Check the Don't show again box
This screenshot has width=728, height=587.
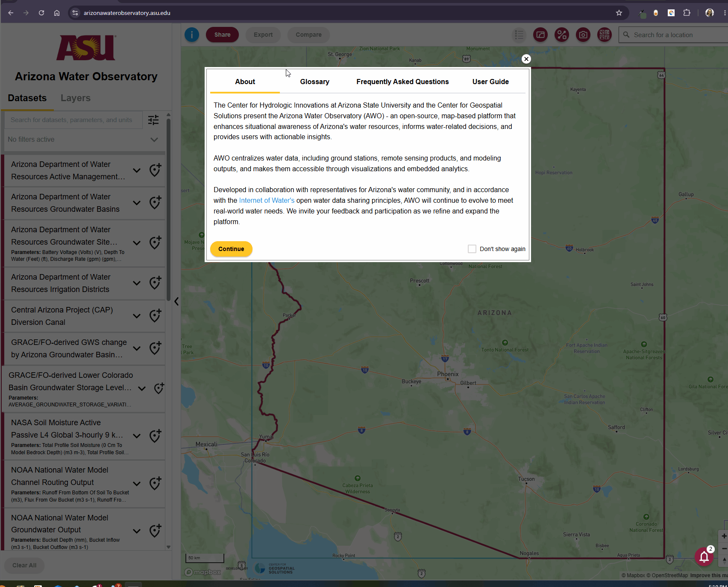[472, 249]
